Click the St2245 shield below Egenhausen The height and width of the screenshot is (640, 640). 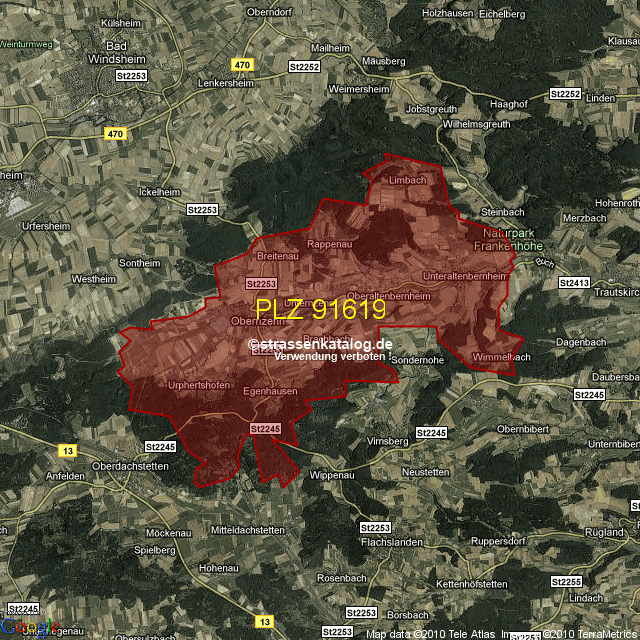265,428
